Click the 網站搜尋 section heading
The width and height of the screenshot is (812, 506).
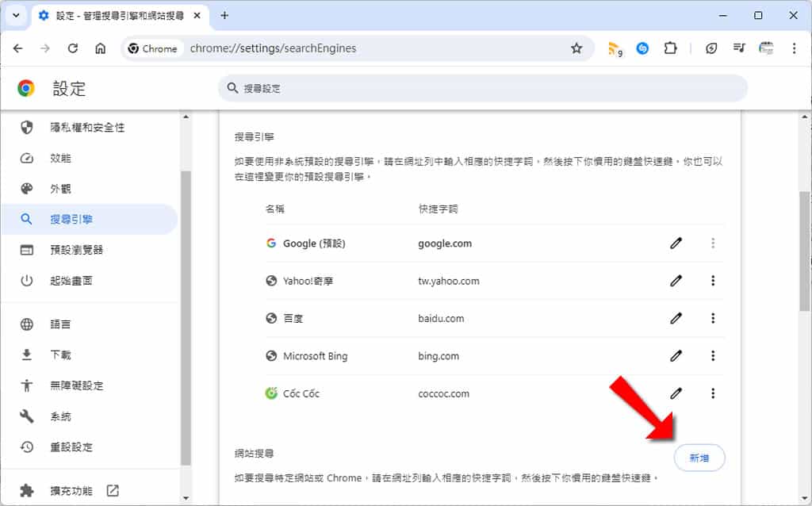tap(254, 454)
